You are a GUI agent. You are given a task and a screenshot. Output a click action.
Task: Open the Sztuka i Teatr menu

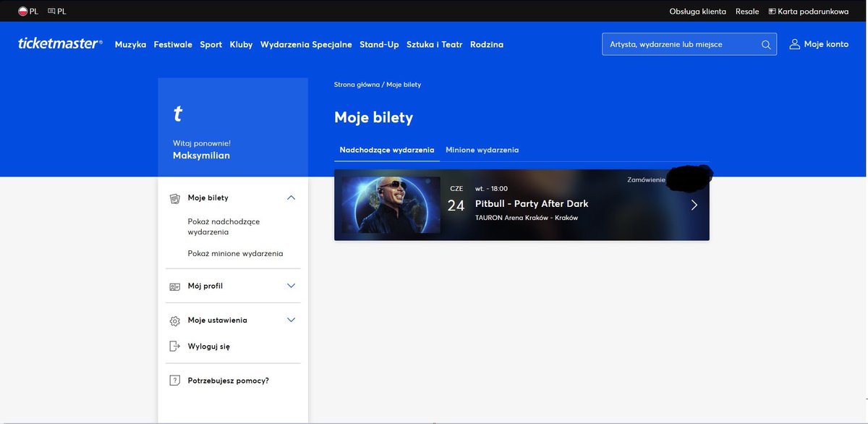point(434,44)
